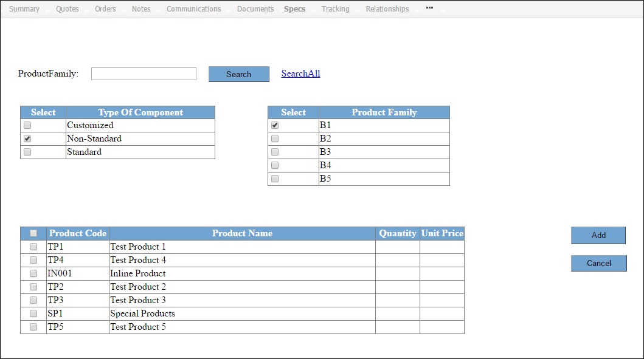Select the TP1 Test Product 1 checkbox
The image size is (644, 359).
click(x=33, y=247)
